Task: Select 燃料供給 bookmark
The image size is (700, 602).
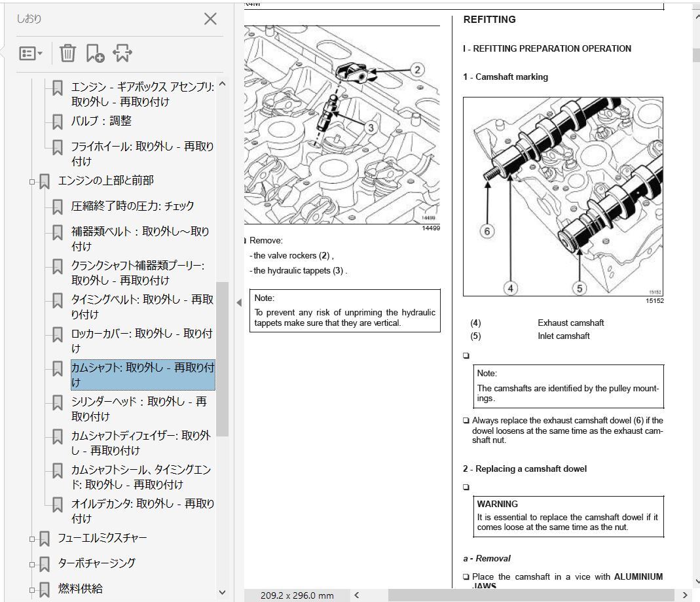Action: click(81, 589)
